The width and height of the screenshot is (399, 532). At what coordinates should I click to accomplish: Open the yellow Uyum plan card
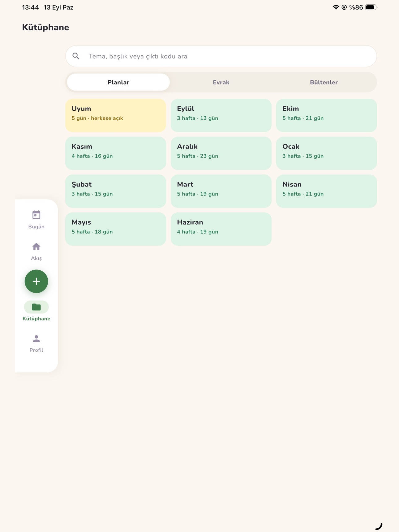coord(116,115)
